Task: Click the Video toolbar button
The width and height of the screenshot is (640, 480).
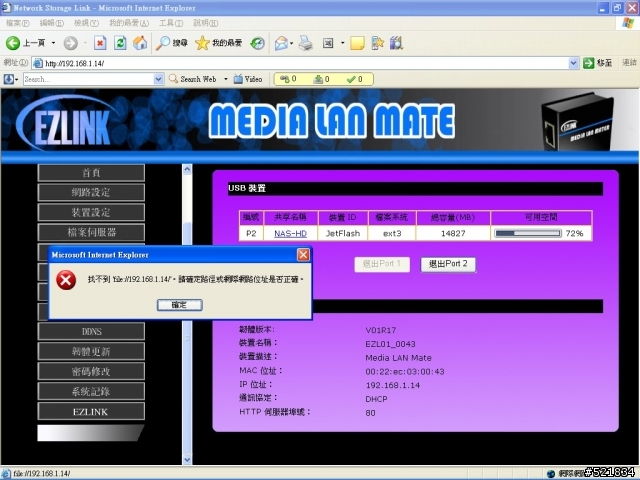Action: click(248, 79)
